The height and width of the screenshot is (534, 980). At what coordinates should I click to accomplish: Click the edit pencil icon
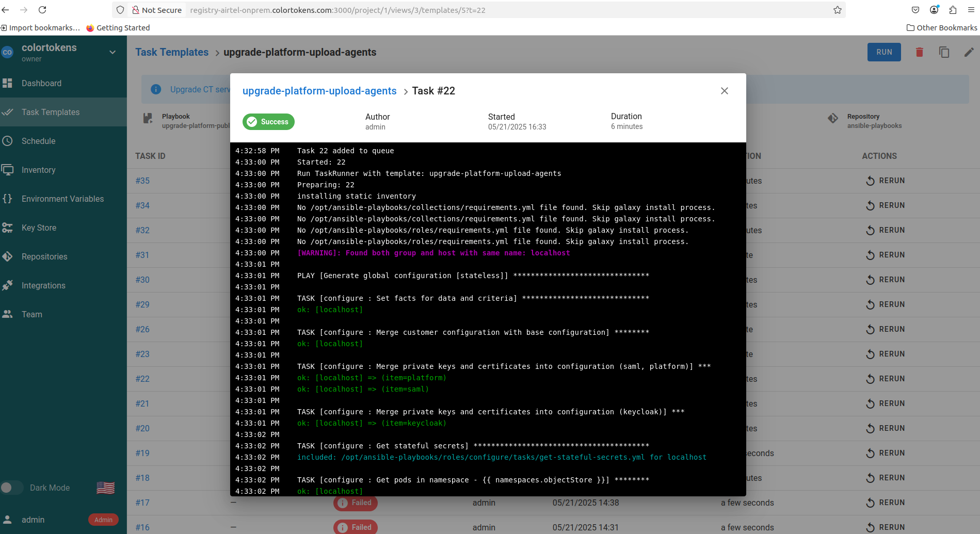969,52
